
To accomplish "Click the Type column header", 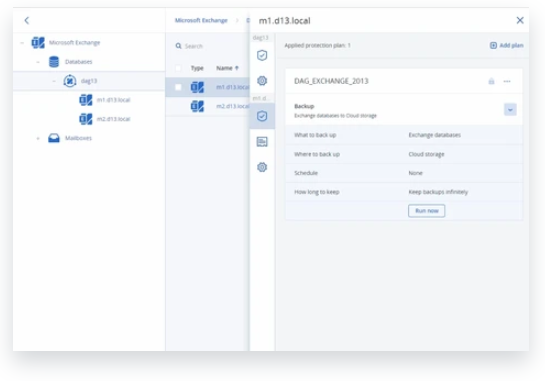I will (197, 68).
